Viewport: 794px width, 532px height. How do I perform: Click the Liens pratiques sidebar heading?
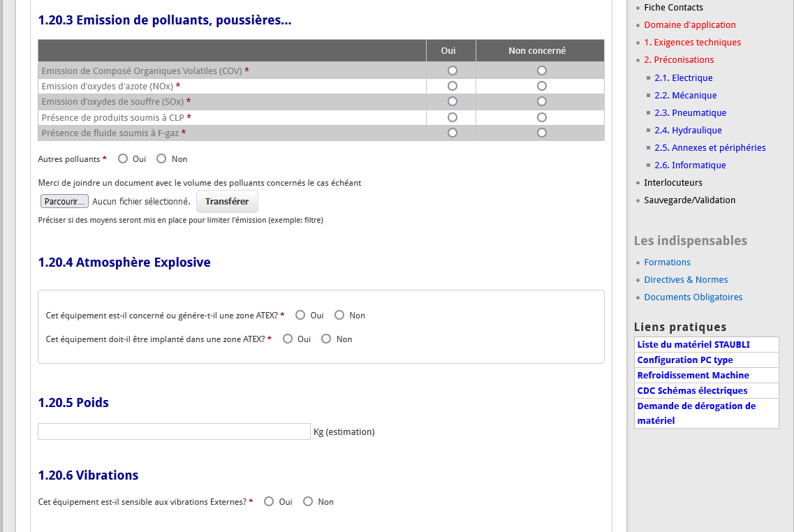pyautogui.click(x=680, y=327)
